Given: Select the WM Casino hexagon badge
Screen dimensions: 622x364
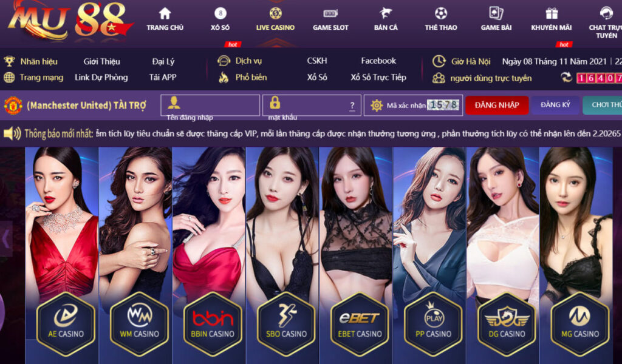Looking at the screenshot, I should 139,324.
